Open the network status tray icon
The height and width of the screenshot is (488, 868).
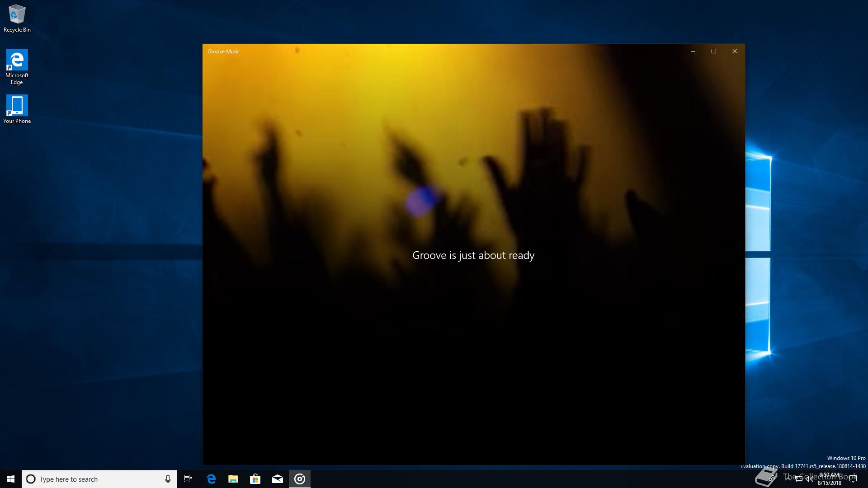(x=799, y=479)
